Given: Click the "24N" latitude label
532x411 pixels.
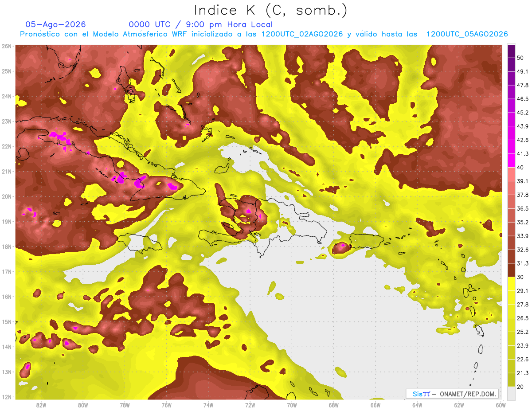Looking at the screenshot, I should (x=7, y=96).
